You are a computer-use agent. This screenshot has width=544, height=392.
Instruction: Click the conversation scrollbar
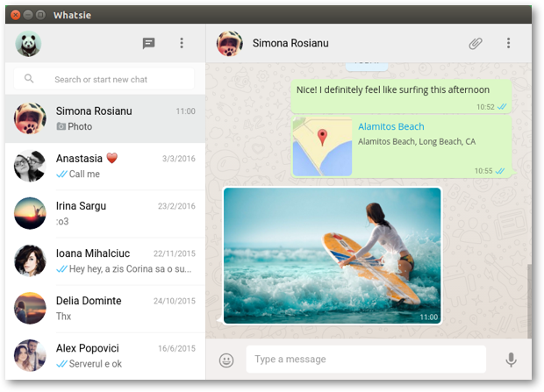click(529, 301)
